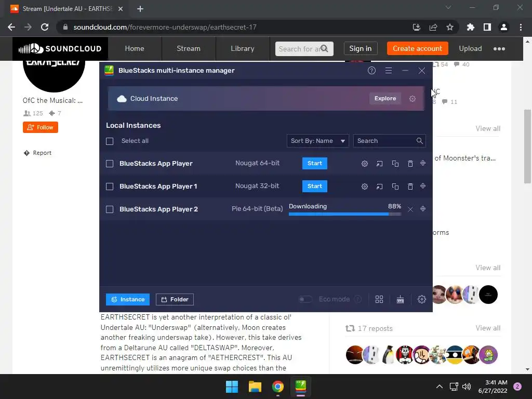
Task: Click BlueStacks icon in taskbar
Action: 301,387
